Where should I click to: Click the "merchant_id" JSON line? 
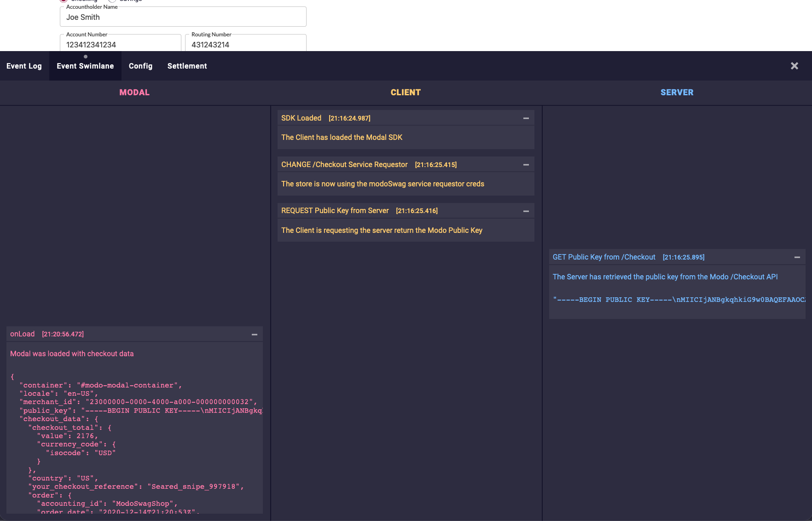pyautogui.click(x=138, y=402)
